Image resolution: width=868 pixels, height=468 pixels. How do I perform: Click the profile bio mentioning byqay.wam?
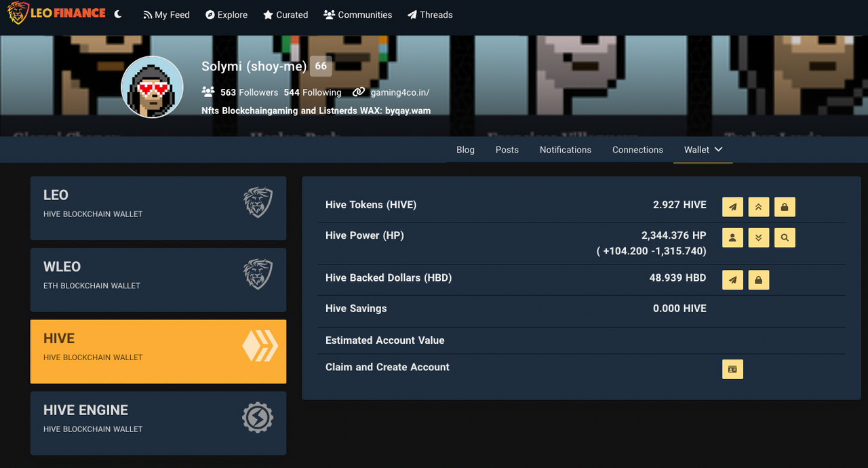316,111
